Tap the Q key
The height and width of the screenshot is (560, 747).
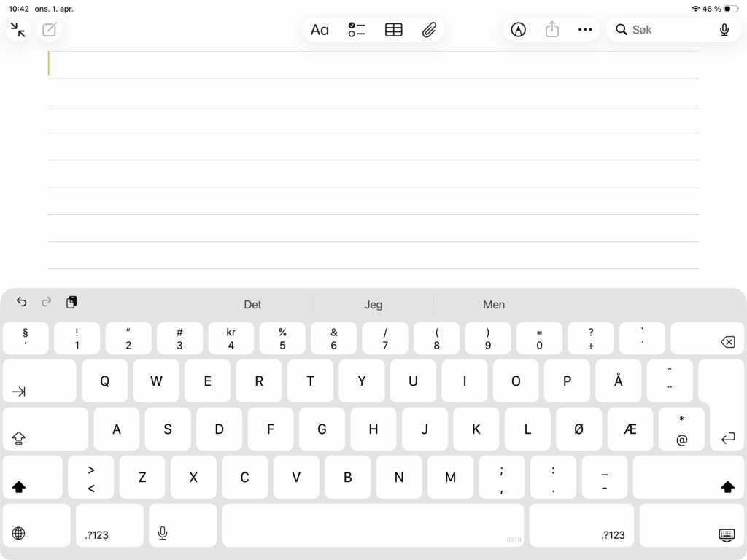pos(105,381)
